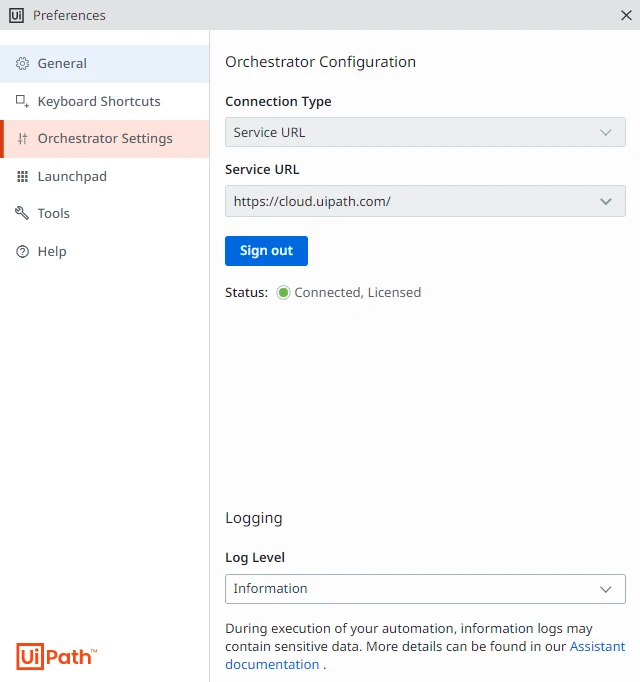Select the Orchestrator Settings section

point(104,139)
